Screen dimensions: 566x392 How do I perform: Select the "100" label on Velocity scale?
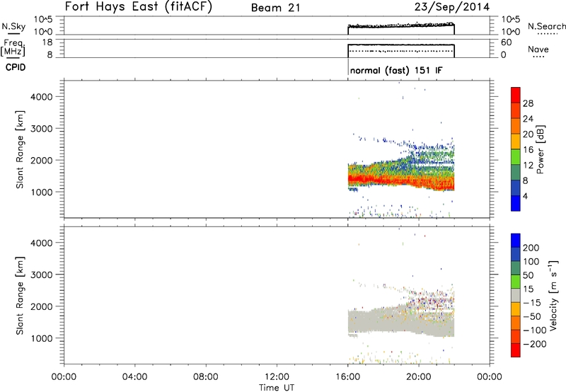tap(531, 261)
